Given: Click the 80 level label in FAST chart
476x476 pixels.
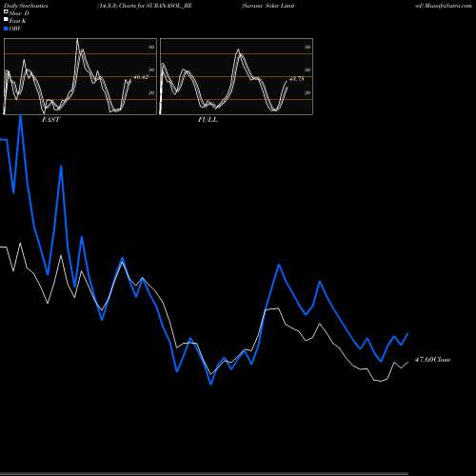Looking at the screenshot, I should pyautogui.click(x=151, y=47).
